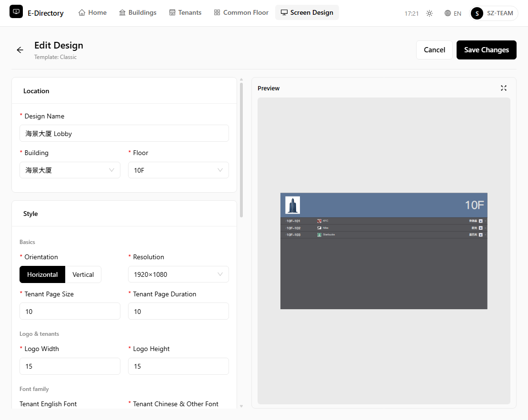Open the Tenants nav item
528x420 pixels.
185,13
